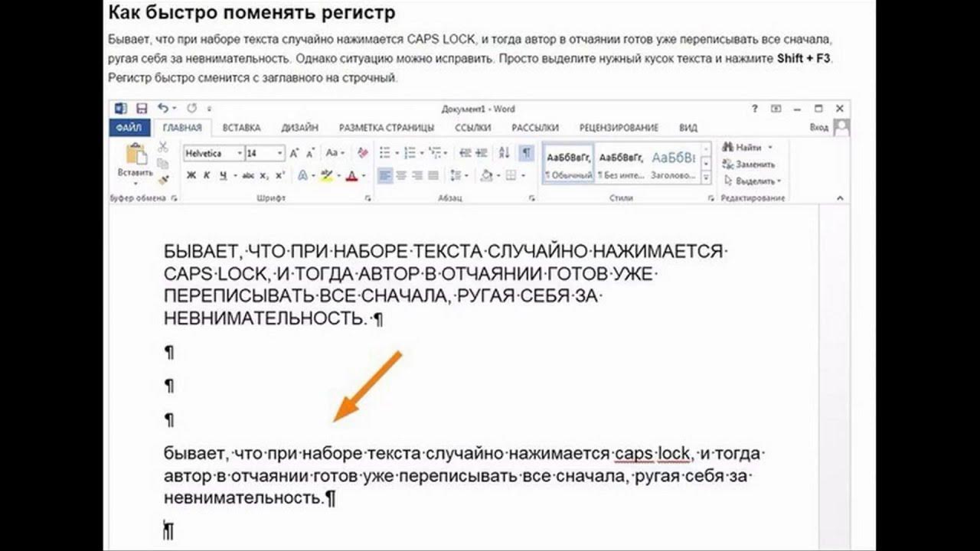Open the ФАЙЛ tab
This screenshot has width=980, height=551.
[x=130, y=128]
